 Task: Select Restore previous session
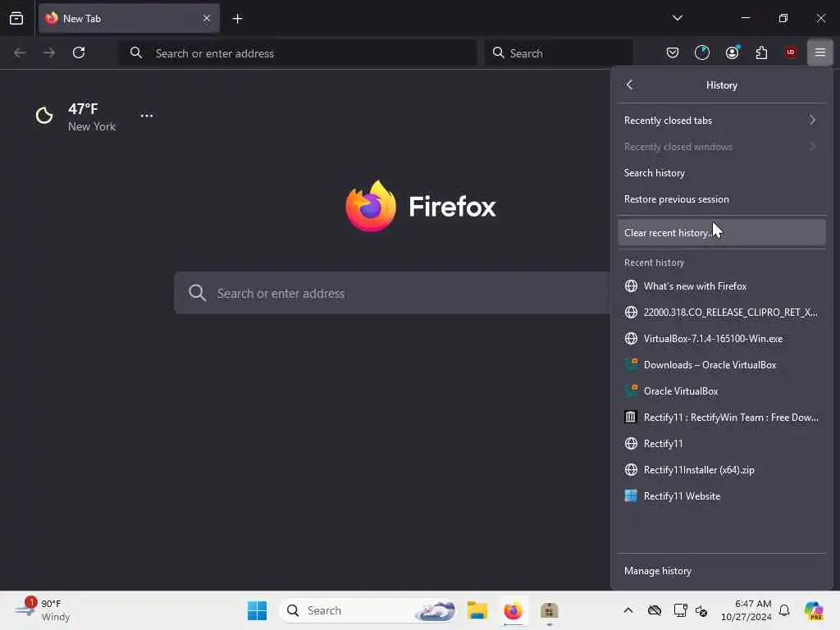721,199
